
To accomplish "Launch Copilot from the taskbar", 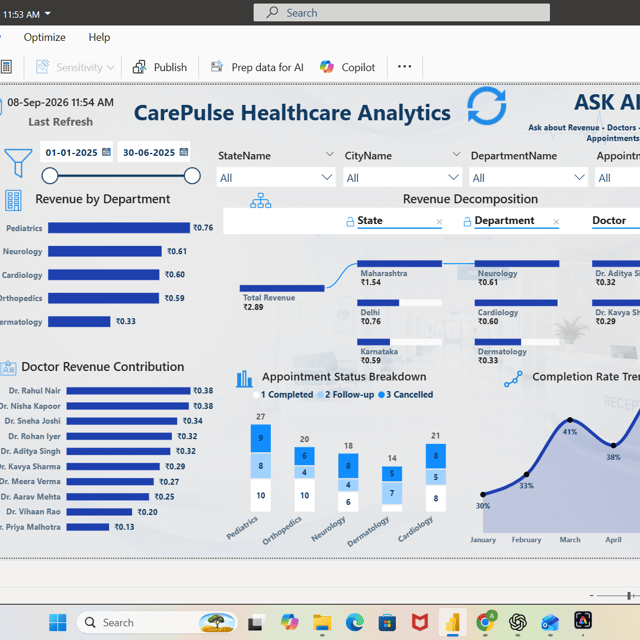I will point(290,622).
